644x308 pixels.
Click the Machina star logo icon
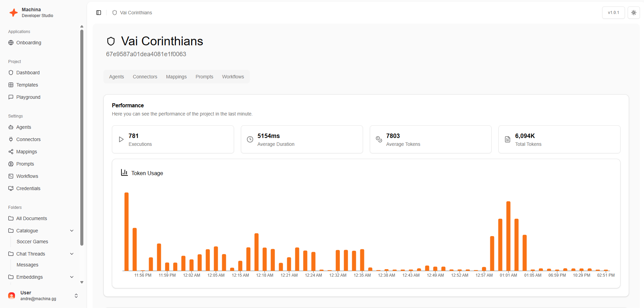(14, 13)
